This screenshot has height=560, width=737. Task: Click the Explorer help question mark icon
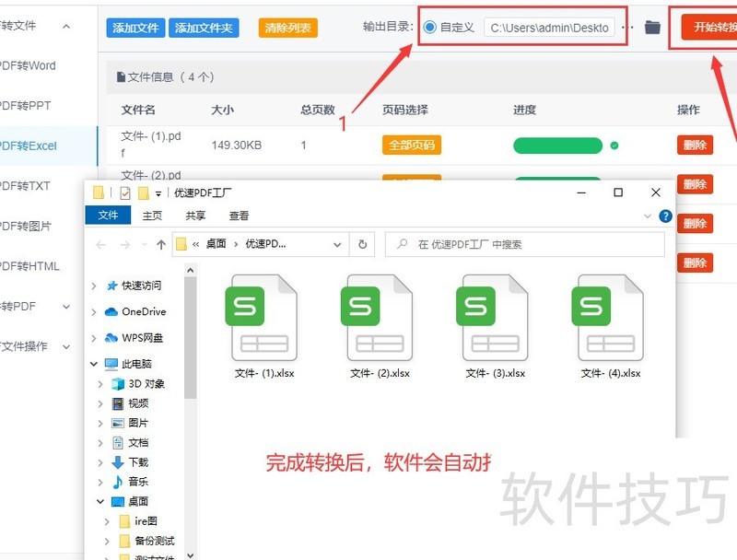(665, 216)
